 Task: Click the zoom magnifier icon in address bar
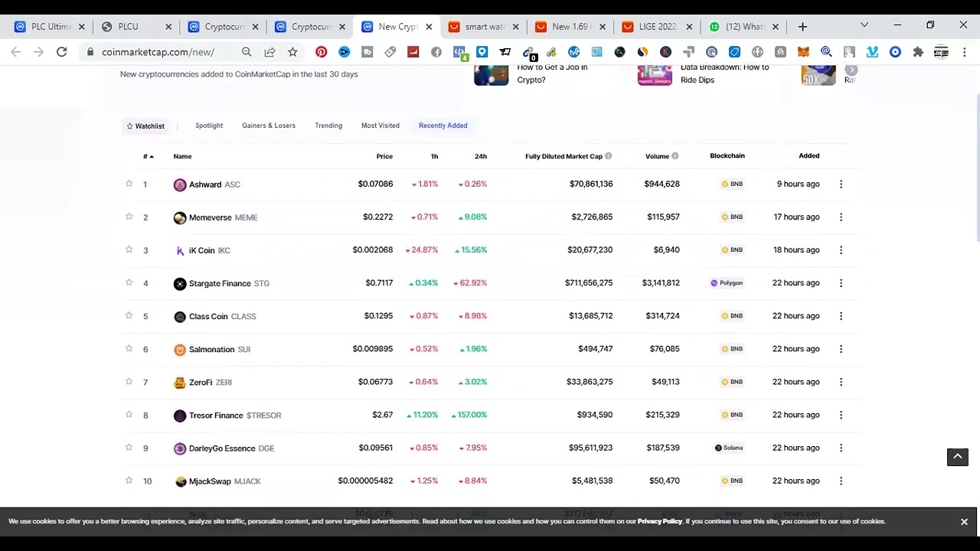click(x=247, y=52)
